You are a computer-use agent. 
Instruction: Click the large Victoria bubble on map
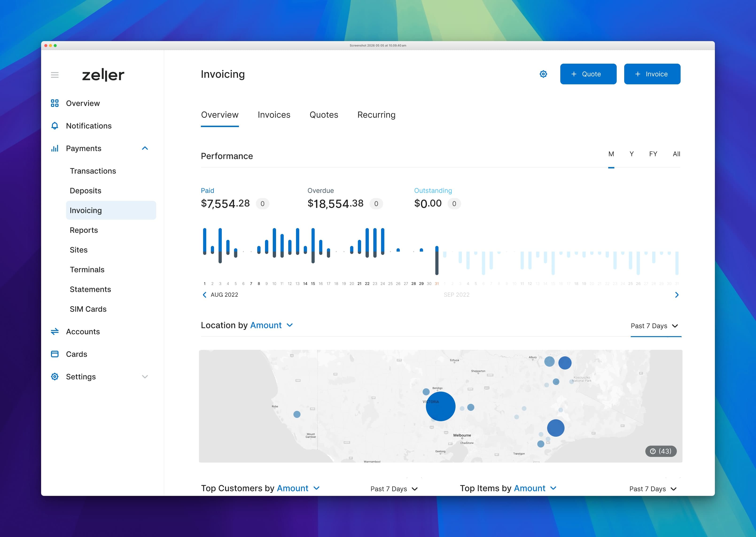point(440,406)
